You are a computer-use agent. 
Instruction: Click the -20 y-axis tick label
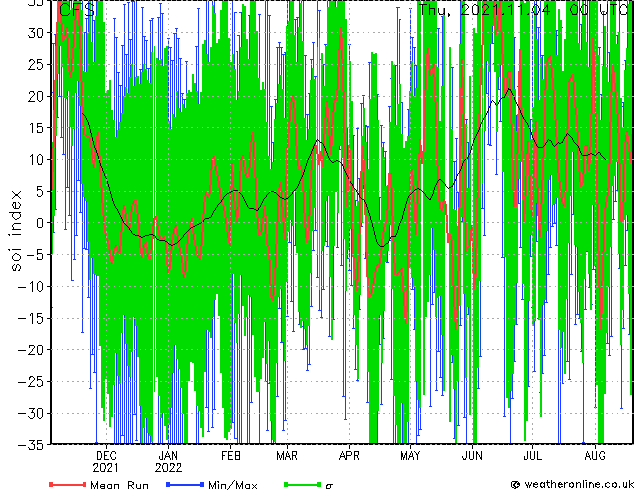click(32, 350)
